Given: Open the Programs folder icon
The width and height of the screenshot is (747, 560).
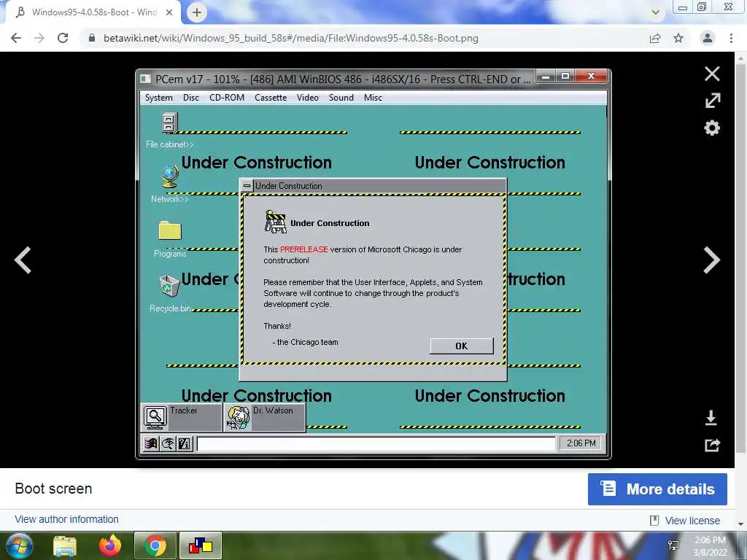Looking at the screenshot, I should tap(169, 230).
